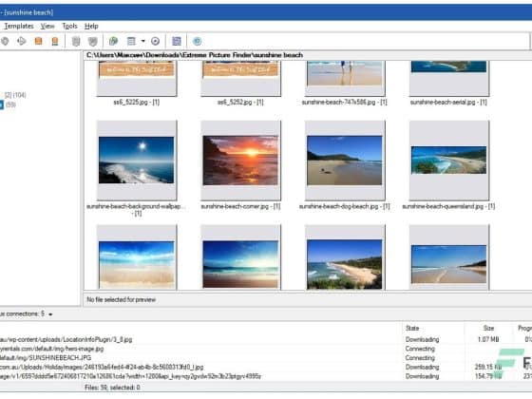The width and height of the screenshot is (532, 399).
Task: Click the circular target toolbar icon
Action: (x=156, y=42)
